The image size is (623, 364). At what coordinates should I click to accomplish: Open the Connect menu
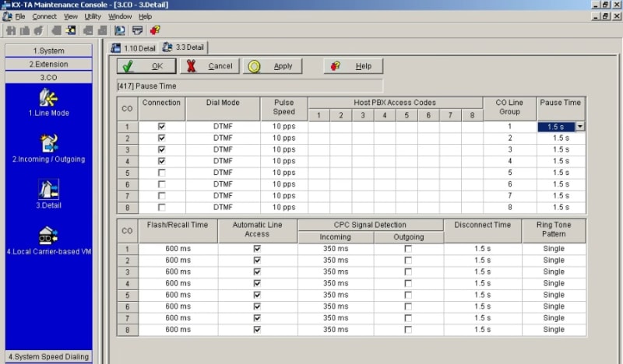click(x=44, y=16)
